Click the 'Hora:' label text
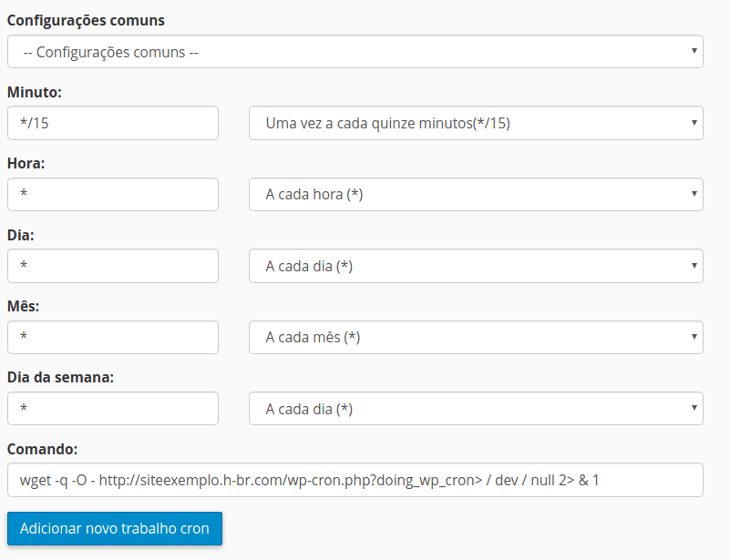Screen dimensions: 730x560 click(x=26, y=164)
